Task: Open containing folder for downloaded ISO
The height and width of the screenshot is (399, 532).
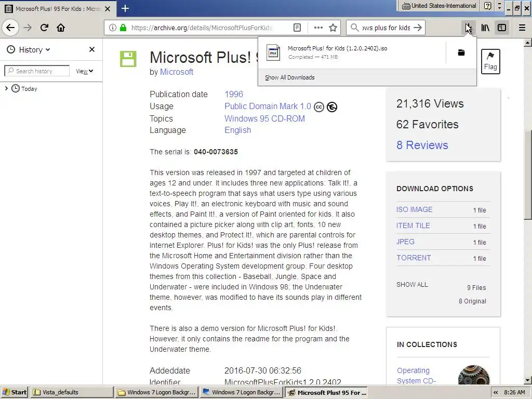Action: pyautogui.click(x=461, y=52)
